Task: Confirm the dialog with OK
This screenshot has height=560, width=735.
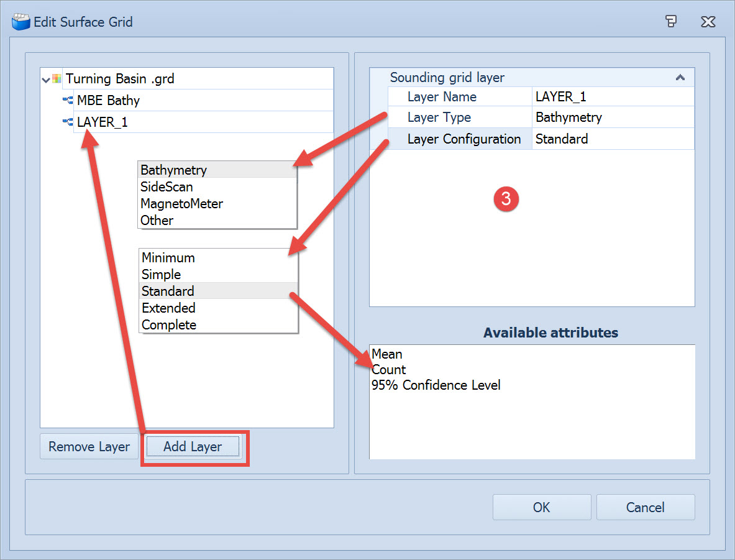Action: click(541, 507)
